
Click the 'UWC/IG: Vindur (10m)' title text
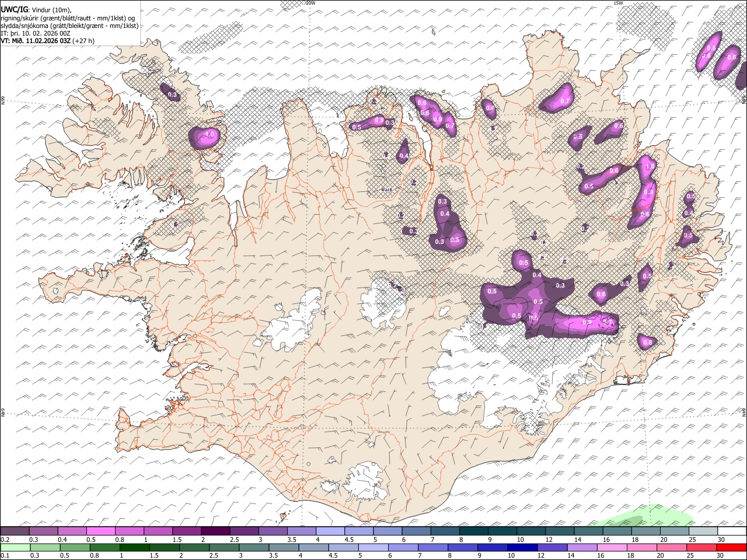tap(36, 10)
